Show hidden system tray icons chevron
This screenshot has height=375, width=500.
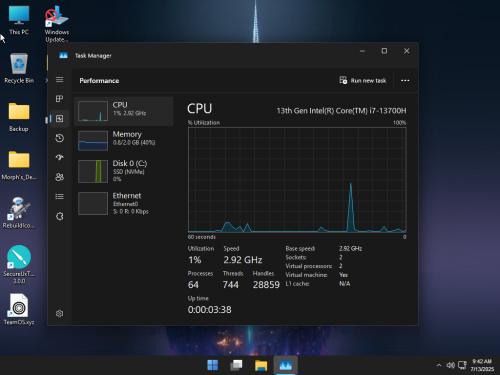pyautogui.click(x=439, y=365)
